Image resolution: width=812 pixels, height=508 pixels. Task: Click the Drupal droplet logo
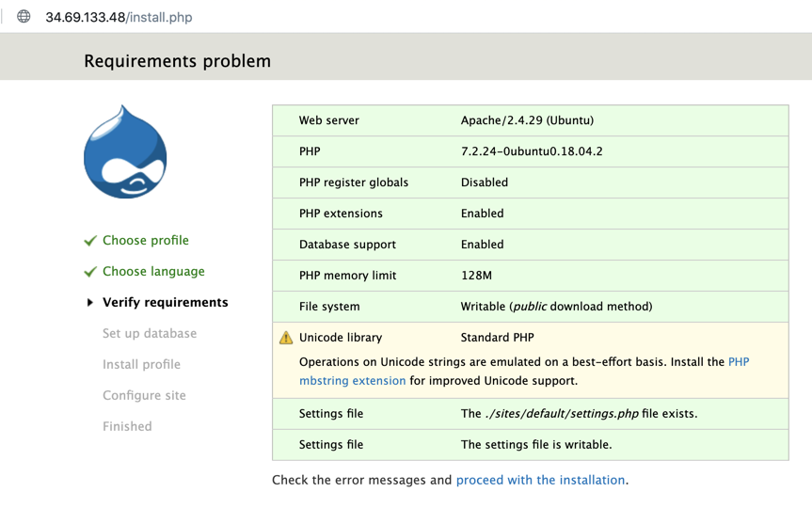coord(125,153)
